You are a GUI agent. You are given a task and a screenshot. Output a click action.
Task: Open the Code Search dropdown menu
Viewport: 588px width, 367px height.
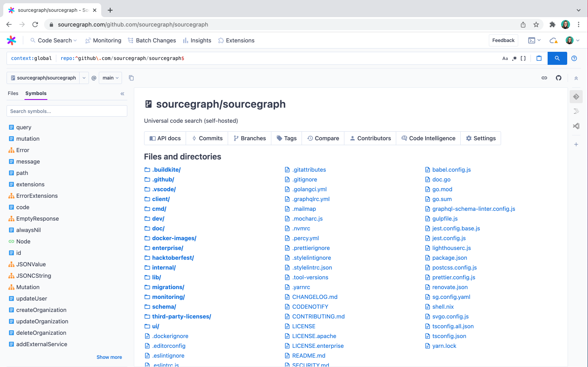pos(54,40)
